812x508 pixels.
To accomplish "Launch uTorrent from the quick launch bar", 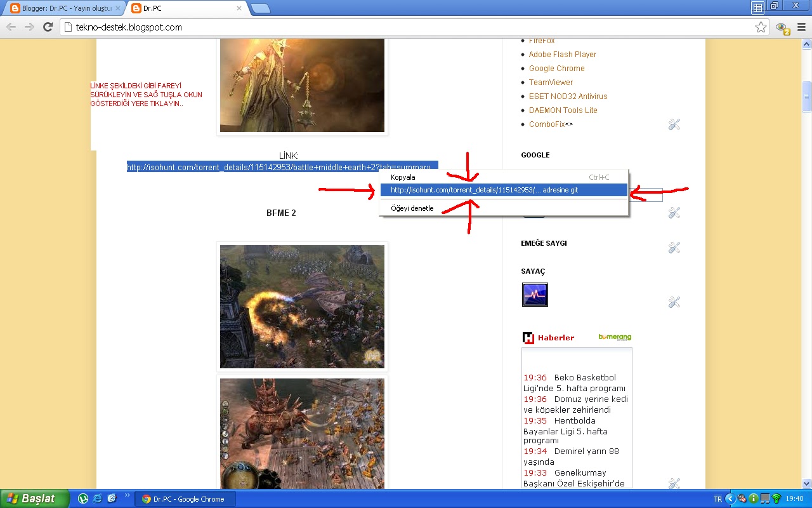I will click(x=83, y=499).
